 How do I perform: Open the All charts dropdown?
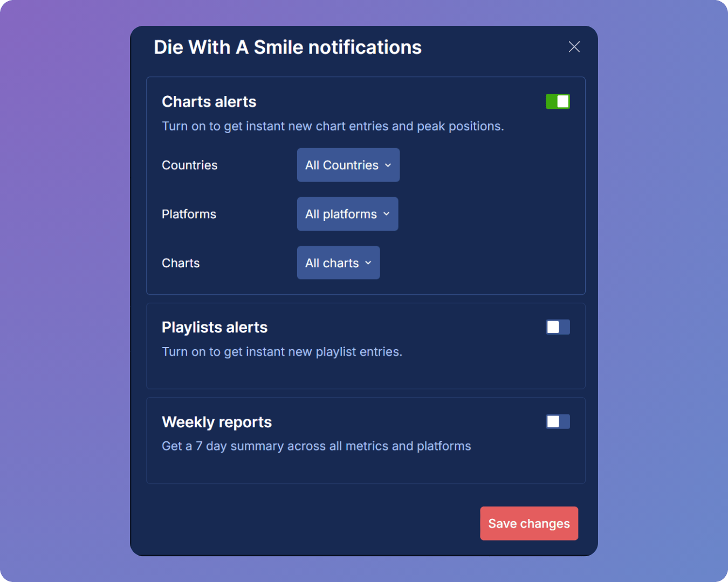tap(338, 262)
